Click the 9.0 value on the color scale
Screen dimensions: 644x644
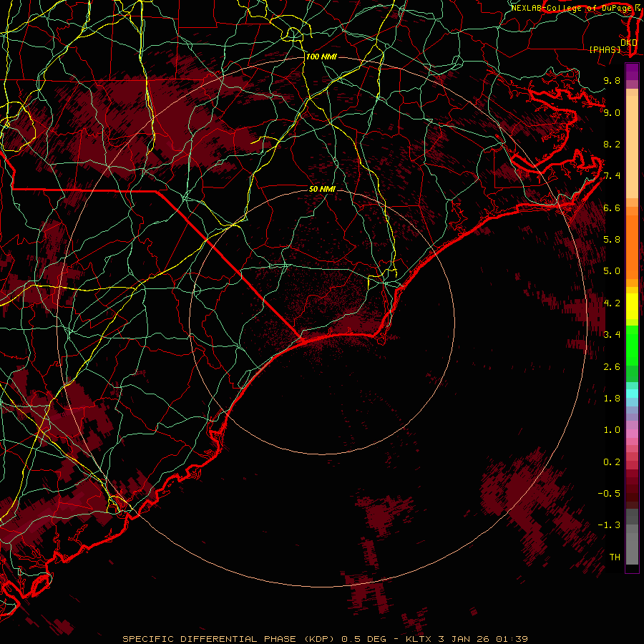pyautogui.click(x=612, y=112)
